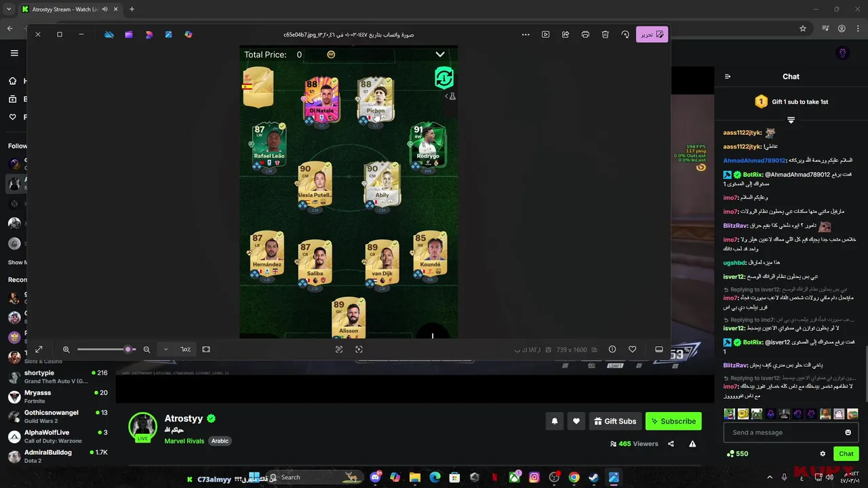Subscribe to Atrostyy channel
This screenshot has width=868, height=488.
click(673, 421)
